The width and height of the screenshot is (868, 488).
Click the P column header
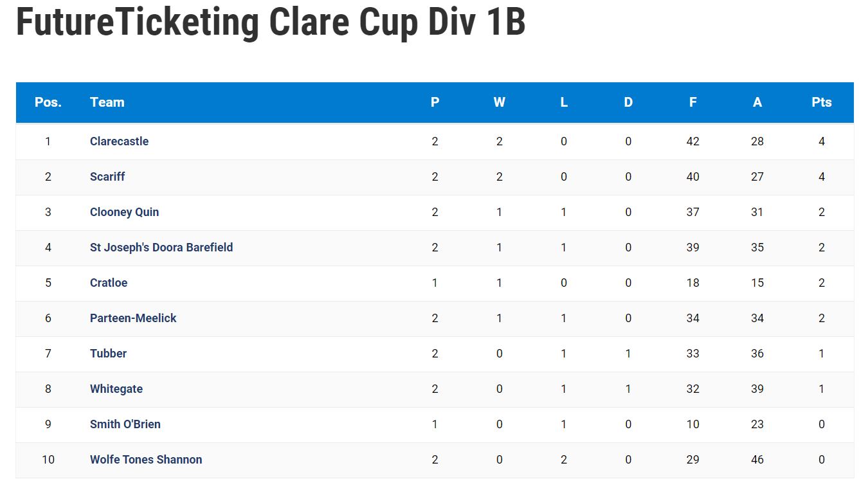click(x=435, y=102)
